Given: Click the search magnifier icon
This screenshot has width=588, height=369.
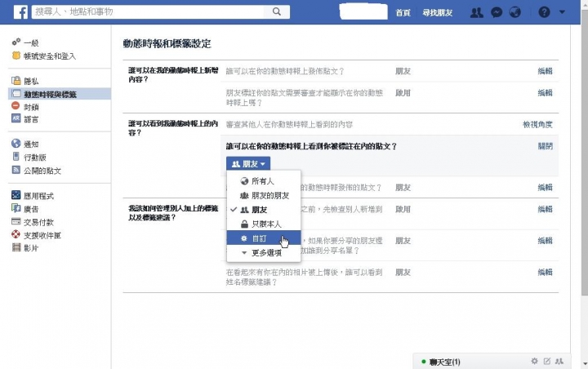Looking at the screenshot, I should coord(277,11).
